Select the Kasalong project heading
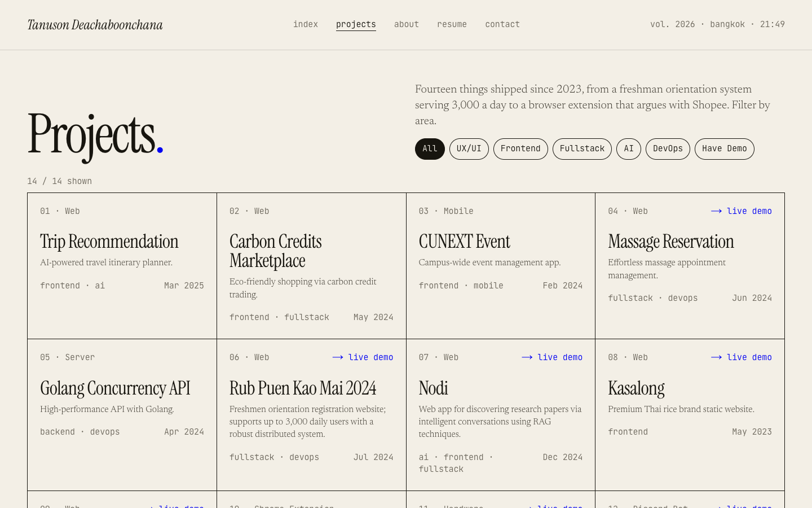 [x=636, y=388]
